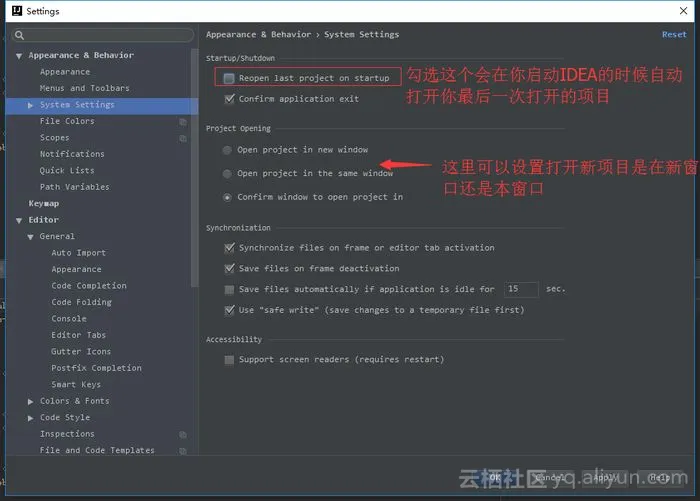Screen dimensions: 700x501
Task: Enable Save files automatically if idle
Action: point(229,290)
